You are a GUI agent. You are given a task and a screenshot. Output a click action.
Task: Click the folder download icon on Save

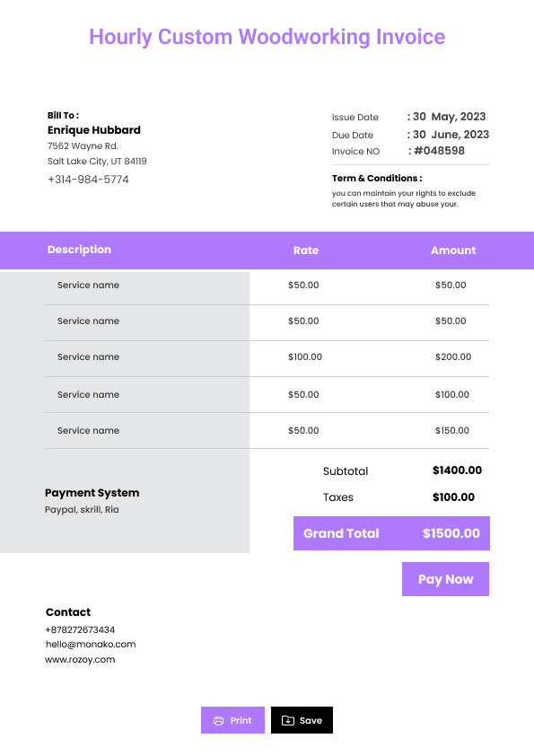[288, 720]
